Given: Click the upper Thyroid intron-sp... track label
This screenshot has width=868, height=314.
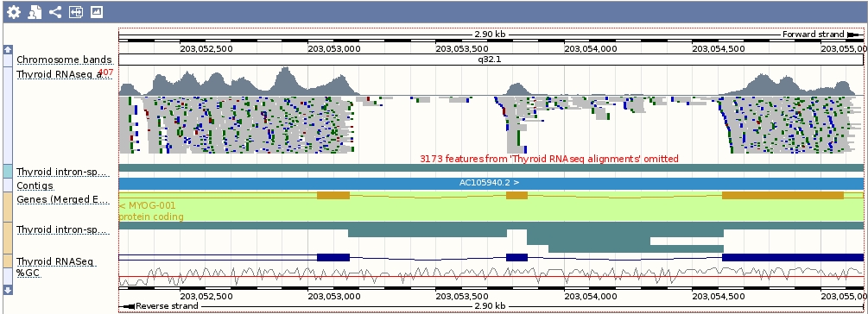Looking at the screenshot, I should (61, 172).
